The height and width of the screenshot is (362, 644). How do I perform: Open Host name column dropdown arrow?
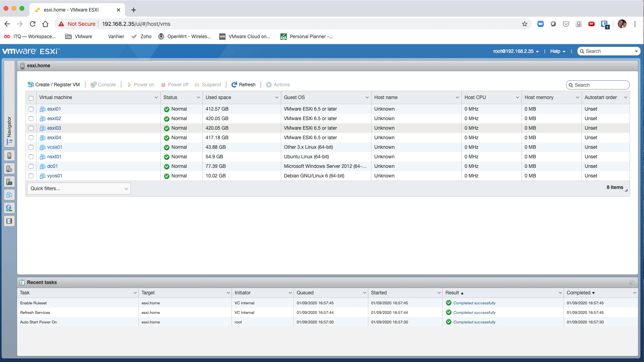tap(457, 97)
